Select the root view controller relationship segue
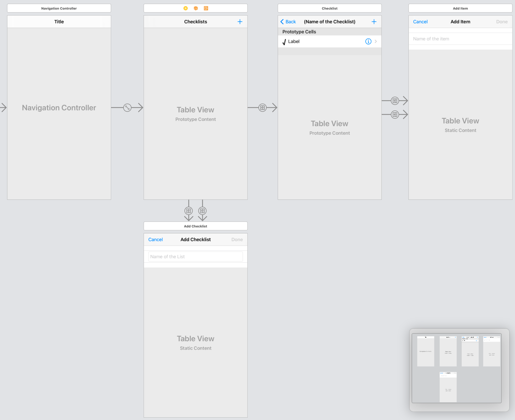Viewport: 515px width, 420px height. (x=127, y=108)
